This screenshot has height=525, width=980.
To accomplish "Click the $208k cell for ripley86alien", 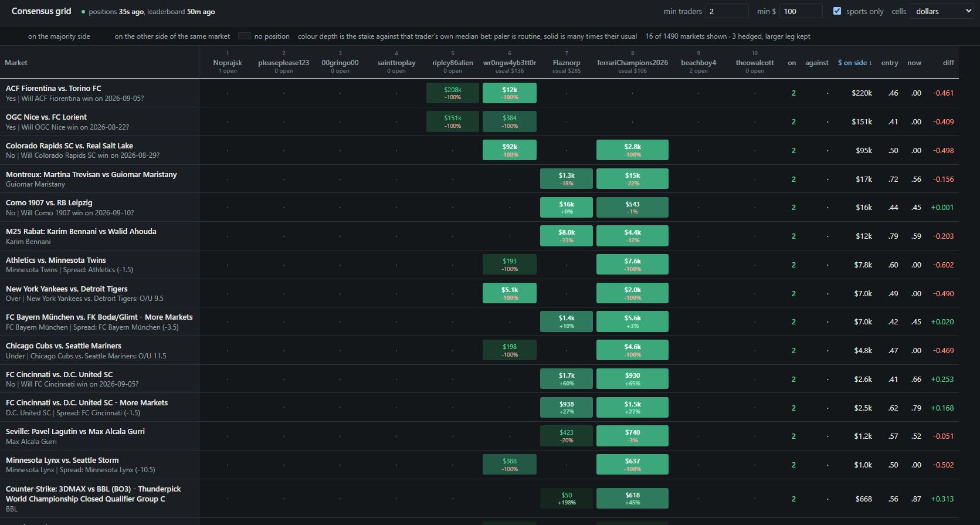I will click(453, 93).
